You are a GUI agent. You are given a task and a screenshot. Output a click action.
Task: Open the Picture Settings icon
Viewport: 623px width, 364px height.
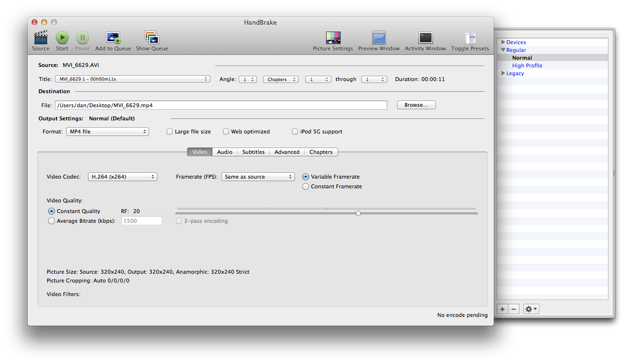333,37
